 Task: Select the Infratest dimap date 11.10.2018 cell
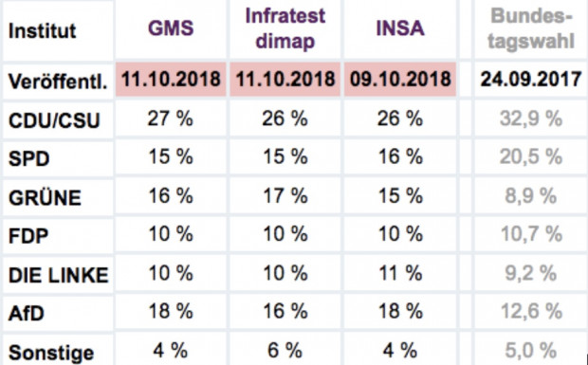tap(285, 80)
